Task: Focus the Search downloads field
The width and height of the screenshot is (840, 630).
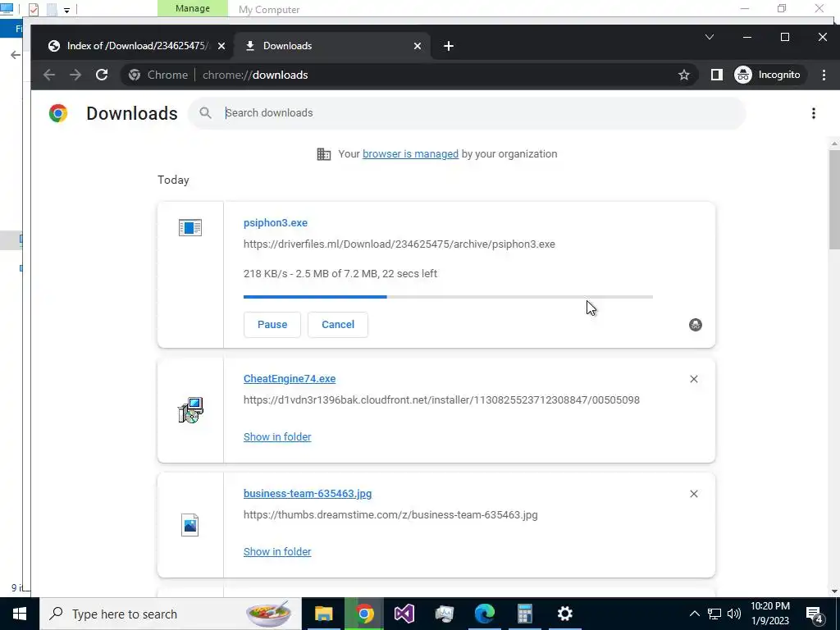Action: pyautogui.click(x=466, y=113)
